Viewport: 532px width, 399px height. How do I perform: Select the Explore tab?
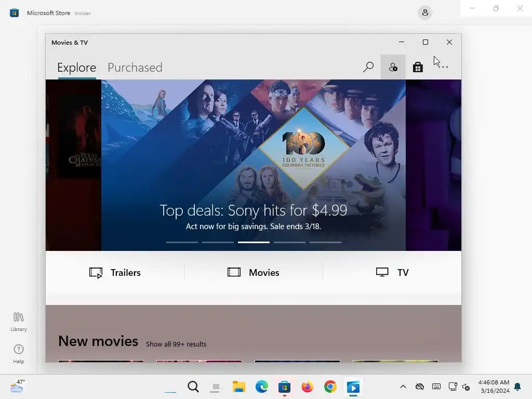click(x=77, y=68)
